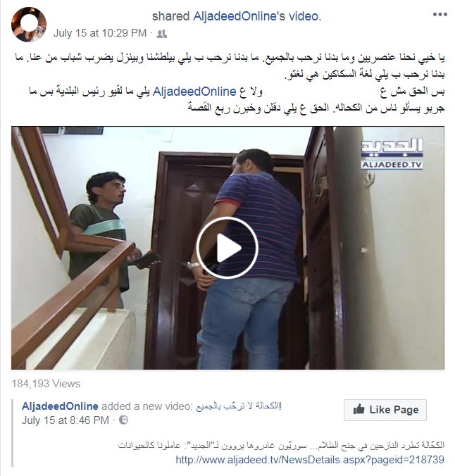Image resolution: width=455 pixels, height=476 pixels.
Task: Click the AljadeedOnline mention in post text
Action: coord(194,92)
